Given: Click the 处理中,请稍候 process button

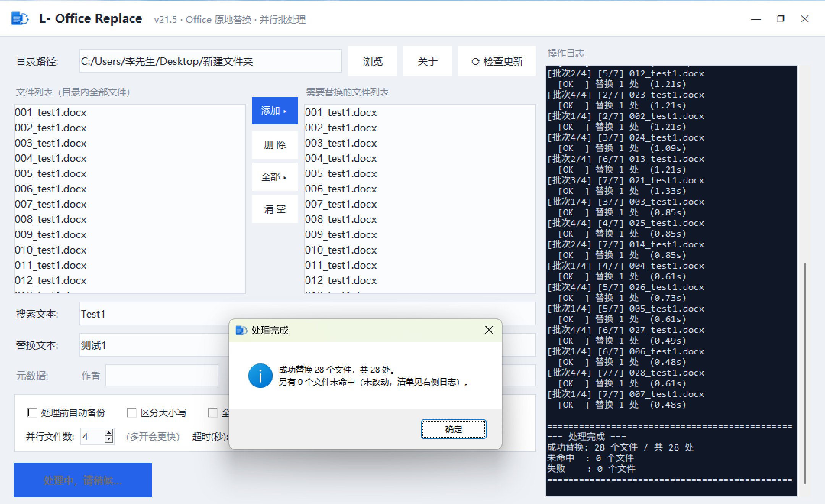Looking at the screenshot, I should point(83,480).
